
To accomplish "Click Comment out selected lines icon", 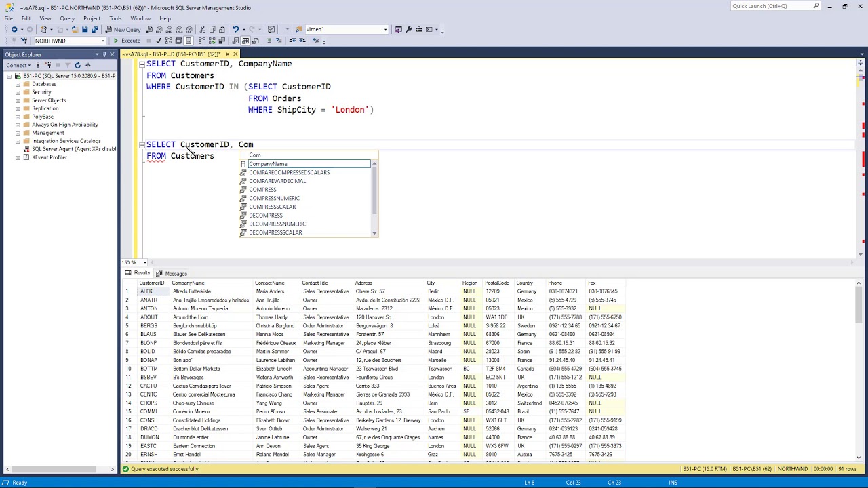I will click(x=269, y=41).
